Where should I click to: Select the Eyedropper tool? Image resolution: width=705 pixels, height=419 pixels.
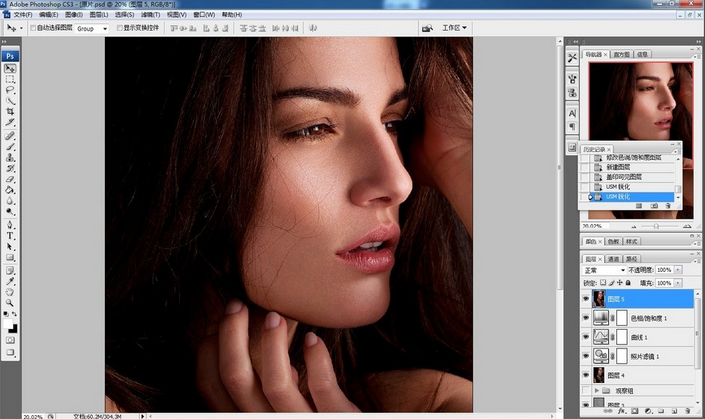click(10, 281)
